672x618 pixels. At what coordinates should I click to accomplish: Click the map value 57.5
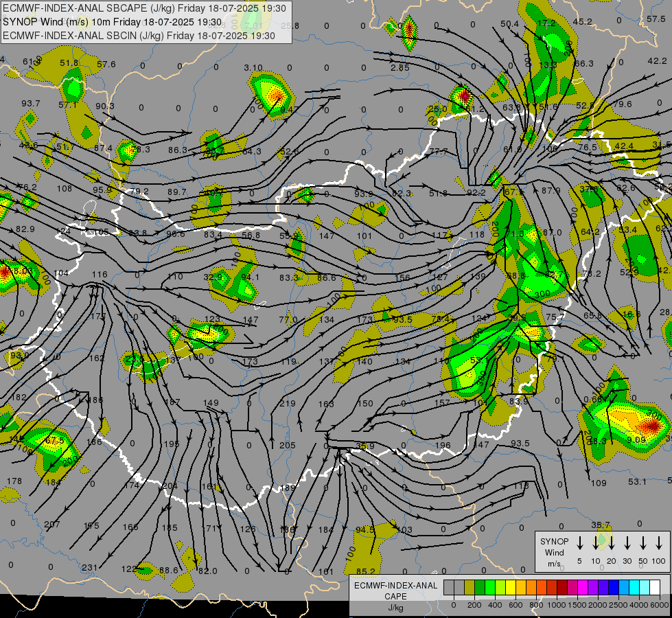click(656, 19)
